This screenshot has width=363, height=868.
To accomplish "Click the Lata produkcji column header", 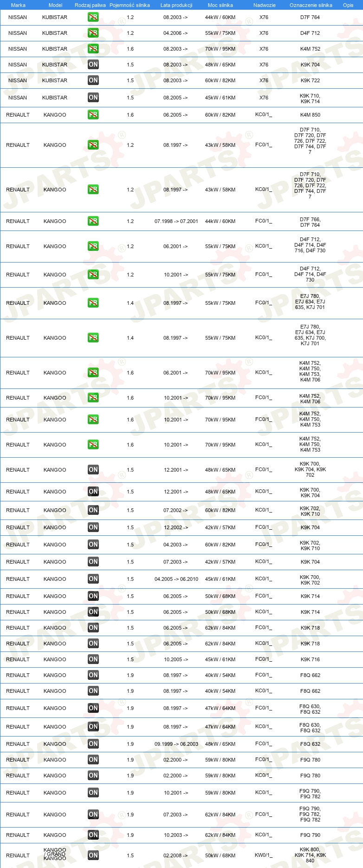I will pyautogui.click(x=176, y=5).
